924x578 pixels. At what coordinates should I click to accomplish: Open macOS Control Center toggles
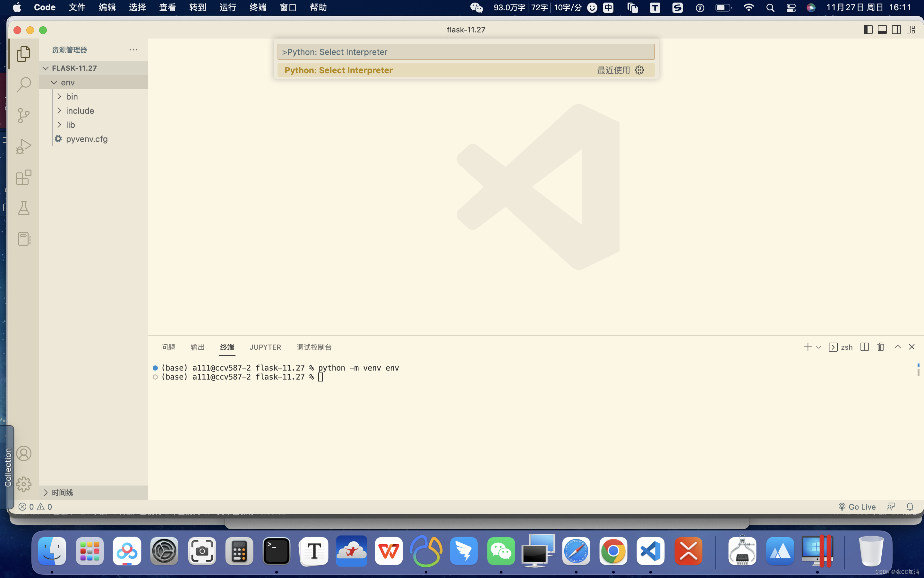pos(791,8)
